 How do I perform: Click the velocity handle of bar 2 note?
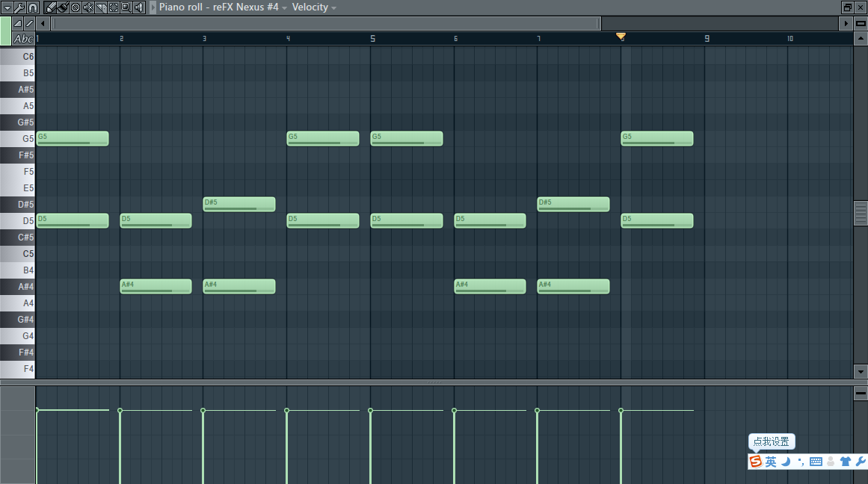(120, 411)
